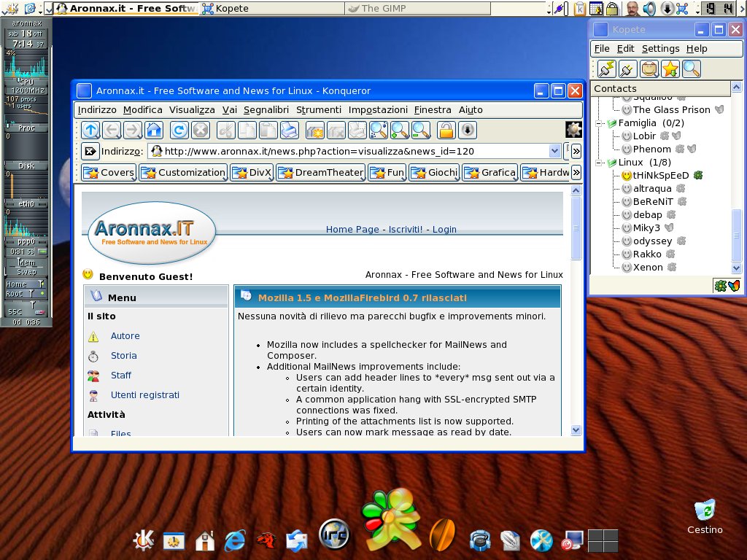Select contact tHiNkSpEeD in Kopete
This screenshot has width=747, height=560.
coord(661,176)
